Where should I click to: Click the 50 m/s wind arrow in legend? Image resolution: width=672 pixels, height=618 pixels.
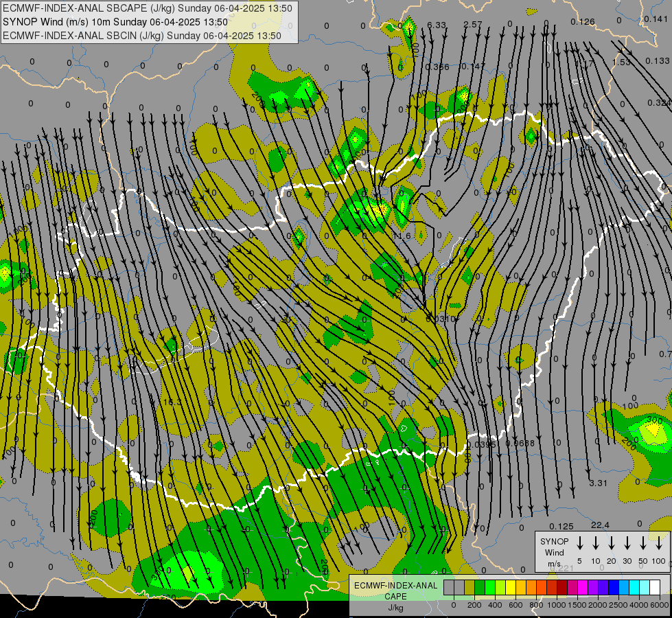coord(643,543)
